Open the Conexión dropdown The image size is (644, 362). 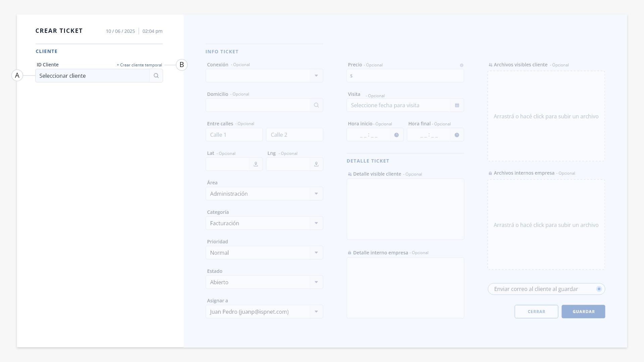[264, 76]
